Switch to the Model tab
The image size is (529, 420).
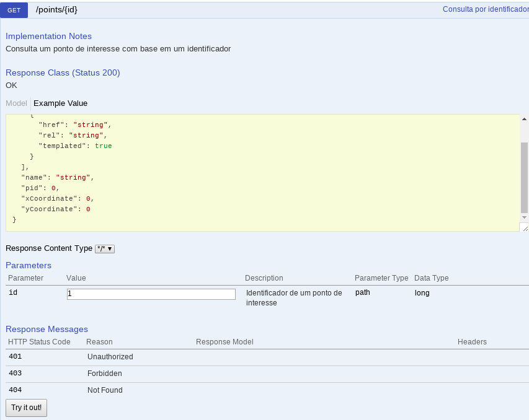click(16, 103)
